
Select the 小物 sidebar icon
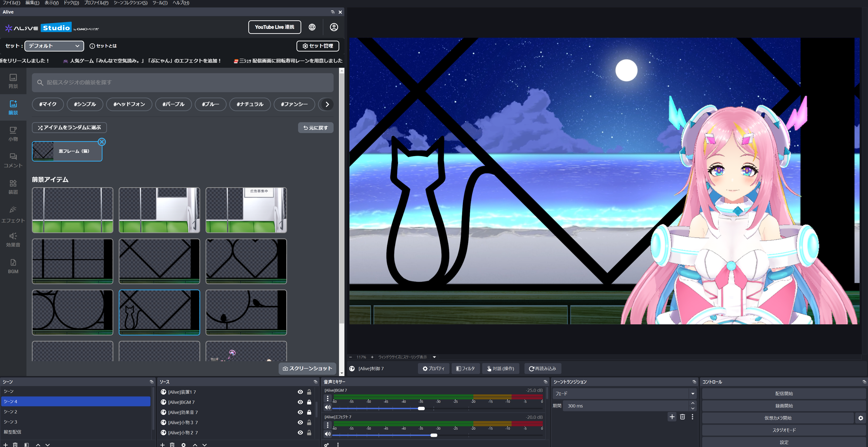pyautogui.click(x=13, y=134)
